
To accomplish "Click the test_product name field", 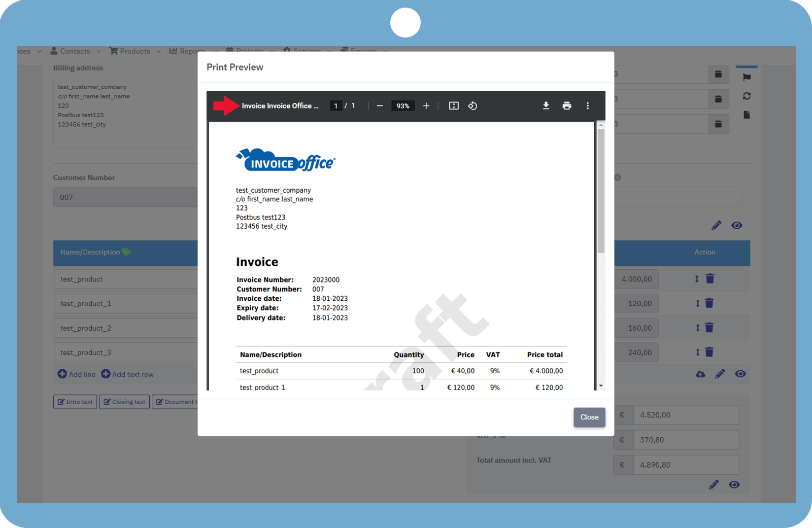I will (x=125, y=279).
